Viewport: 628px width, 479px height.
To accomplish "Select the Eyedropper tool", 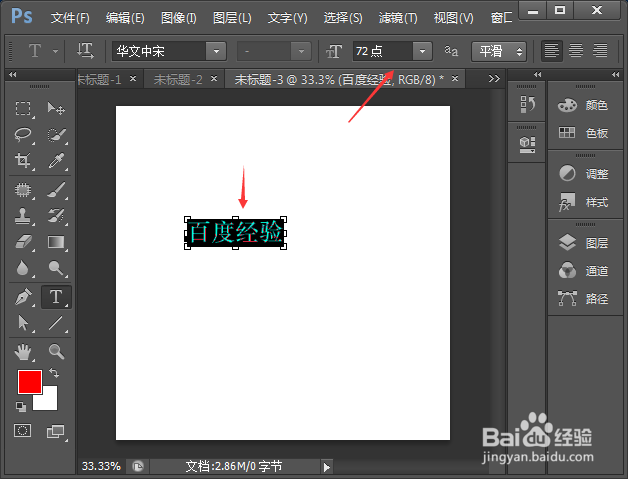I will [x=56, y=161].
